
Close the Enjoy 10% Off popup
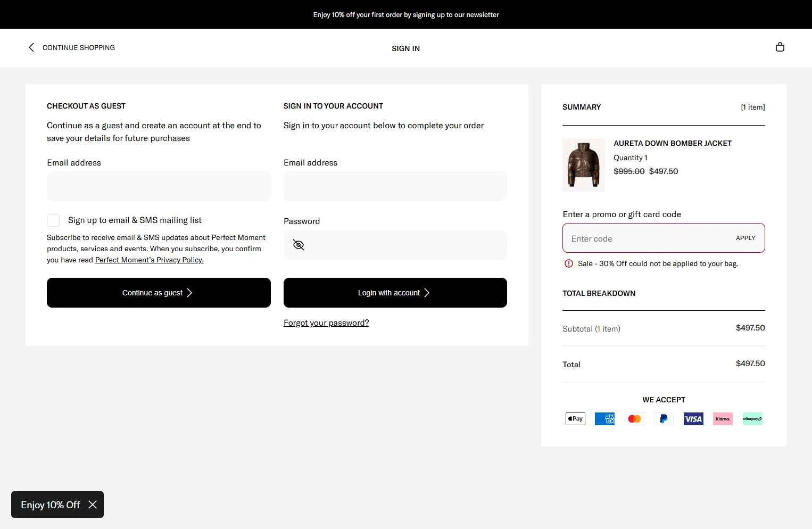93,505
